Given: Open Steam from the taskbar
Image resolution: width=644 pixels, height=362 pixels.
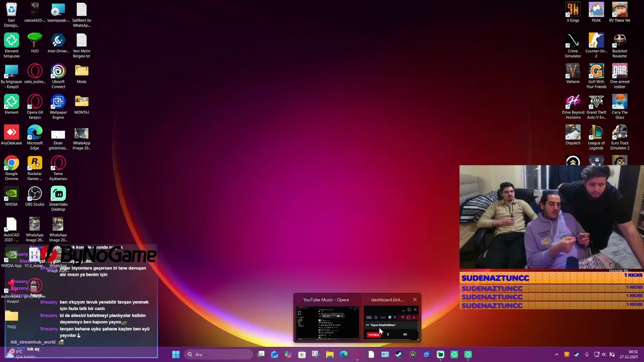Looking at the screenshot, I should (x=398, y=354).
